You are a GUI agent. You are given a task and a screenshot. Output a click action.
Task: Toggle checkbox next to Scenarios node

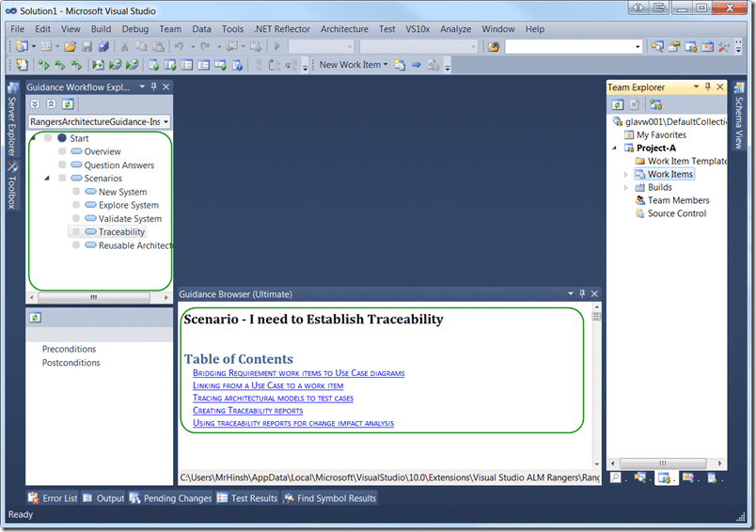pos(62,179)
